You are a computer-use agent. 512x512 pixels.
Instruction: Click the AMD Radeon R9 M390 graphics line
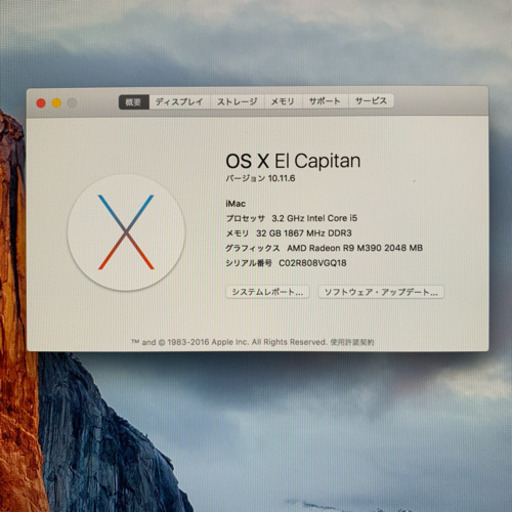tap(355, 248)
